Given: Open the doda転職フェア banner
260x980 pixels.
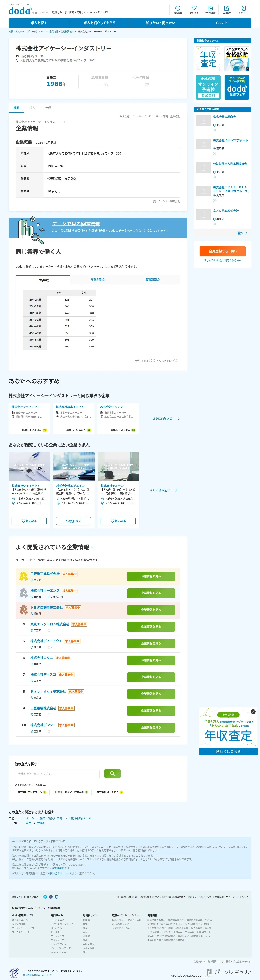Looking at the screenshot, I should tap(237, 87).
